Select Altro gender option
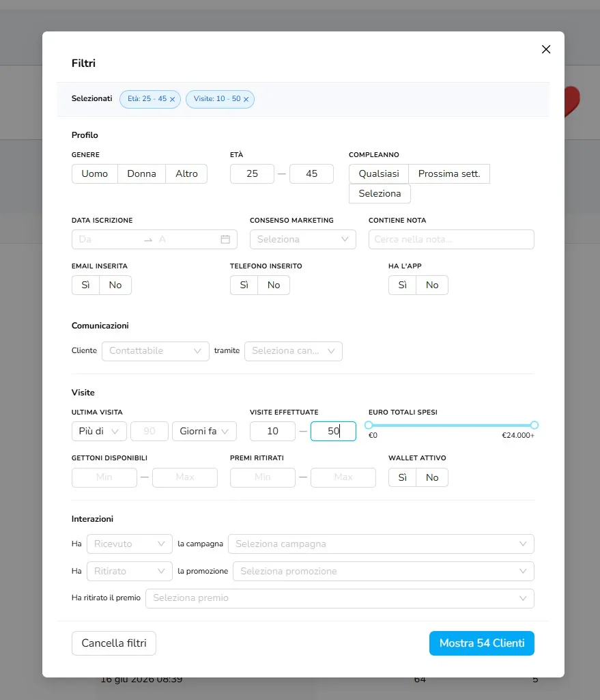 coord(186,173)
